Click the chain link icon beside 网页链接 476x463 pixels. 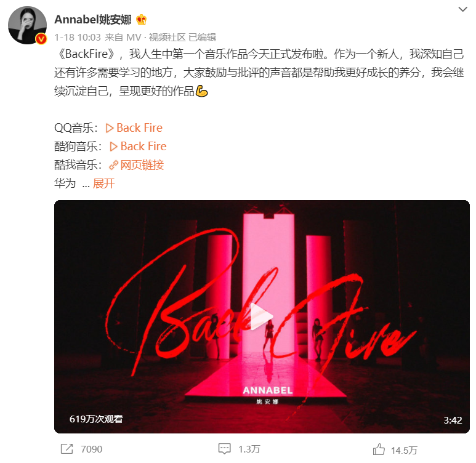113,165
